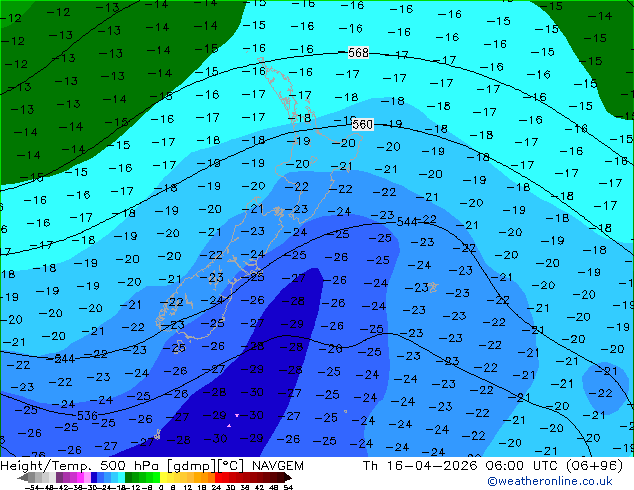Screen dimensions: 634x490
Task: Click the (06+96) forecast hour text
Action: (x=594, y=466)
